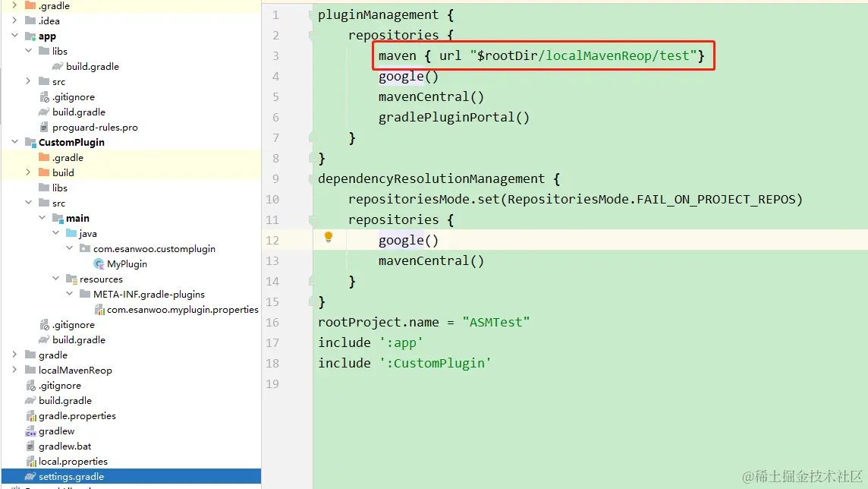This screenshot has height=489, width=868.
Task: Place cursor on "ASMTest" string
Action: tap(496, 322)
